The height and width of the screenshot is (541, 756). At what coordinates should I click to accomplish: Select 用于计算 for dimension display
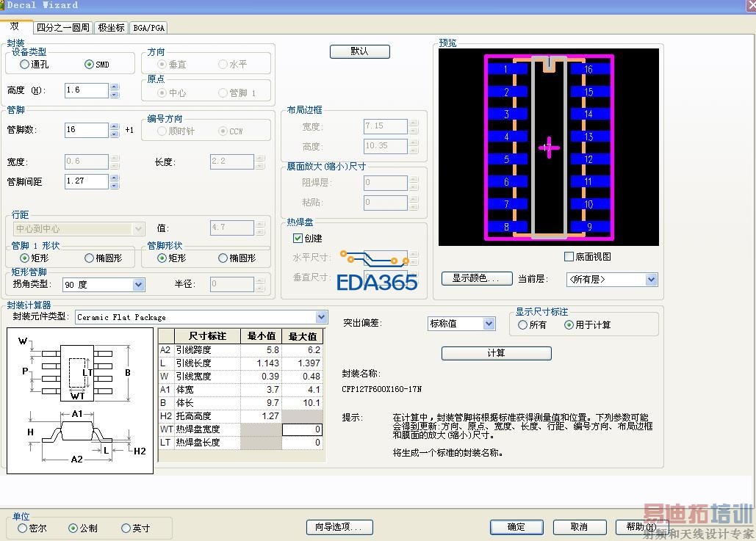pyautogui.click(x=569, y=324)
